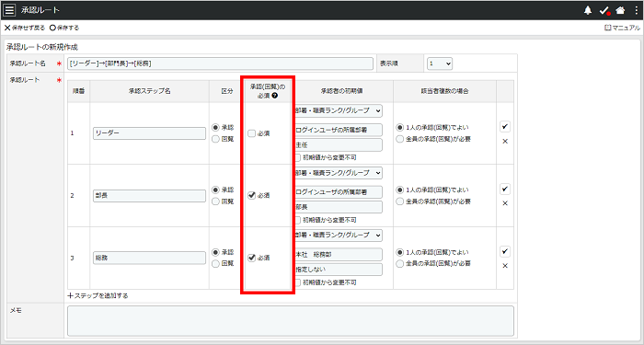Select 承認 radio for step 総務
The image size is (644, 345).
(215, 252)
